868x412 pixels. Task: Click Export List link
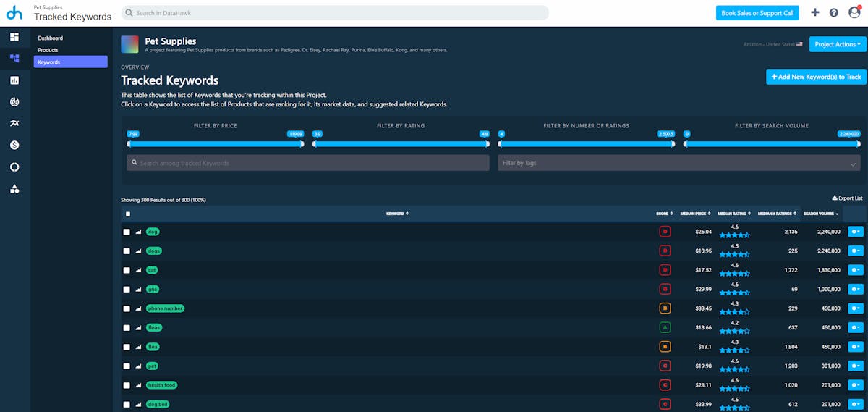point(848,198)
